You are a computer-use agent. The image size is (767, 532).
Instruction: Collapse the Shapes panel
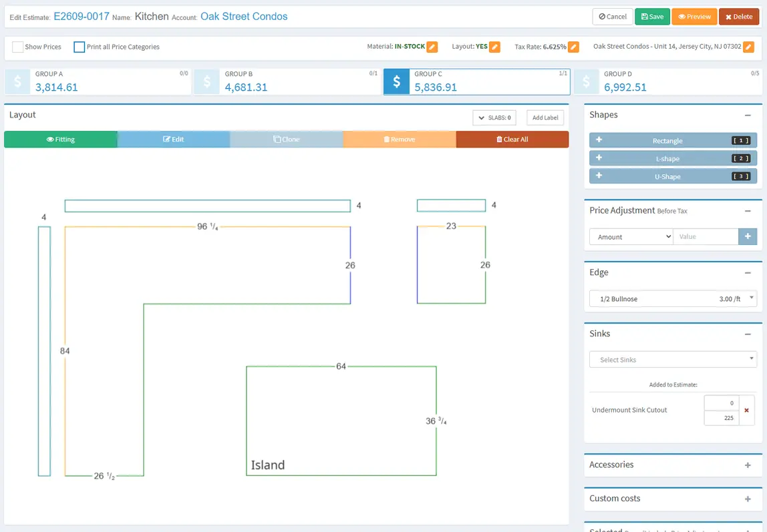tap(748, 115)
